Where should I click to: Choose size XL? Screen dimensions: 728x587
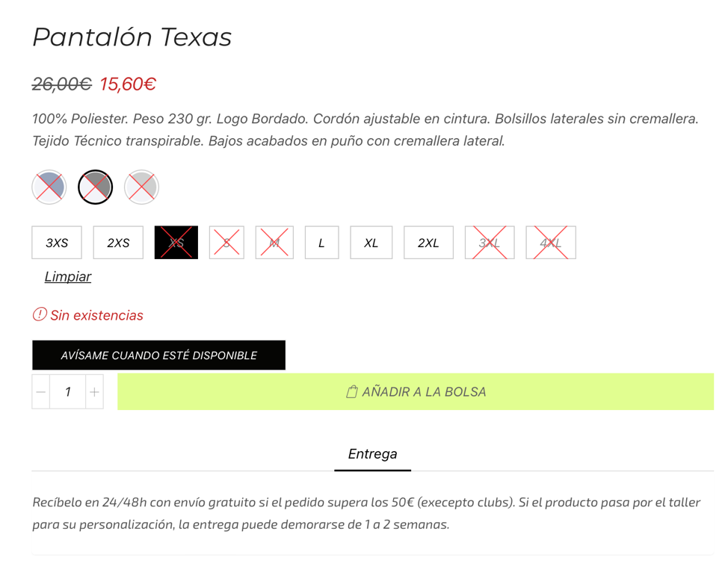[x=371, y=243]
